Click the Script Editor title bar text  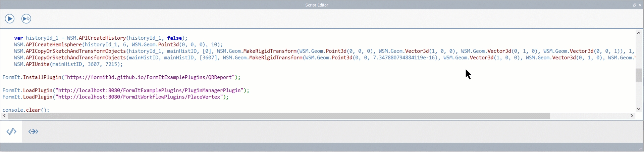316,5
